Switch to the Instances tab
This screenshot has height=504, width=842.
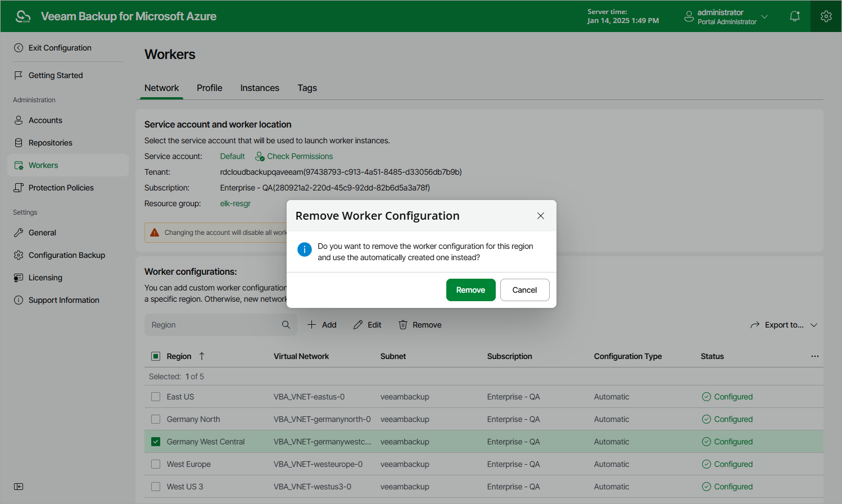click(260, 88)
